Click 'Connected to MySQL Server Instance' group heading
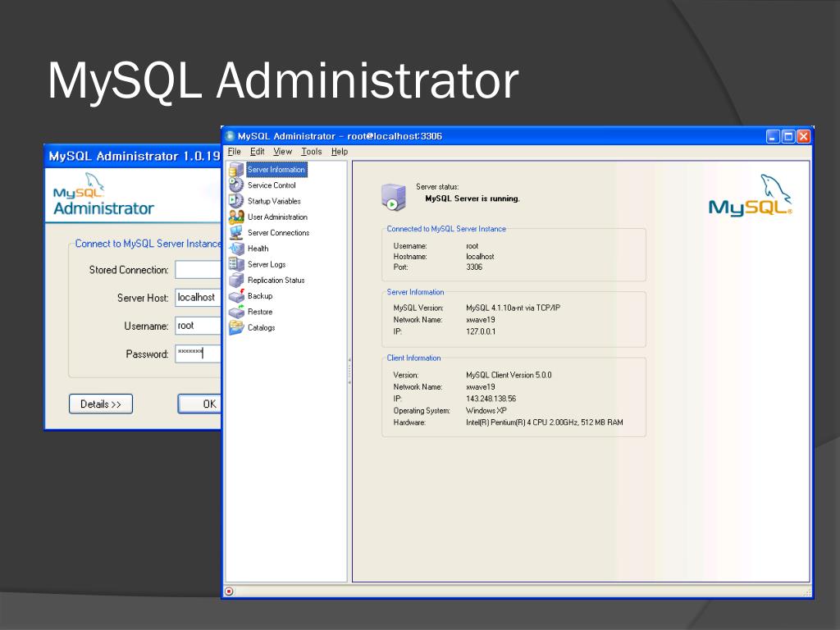This screenshot has width=840, height=630. coord(446,229)
